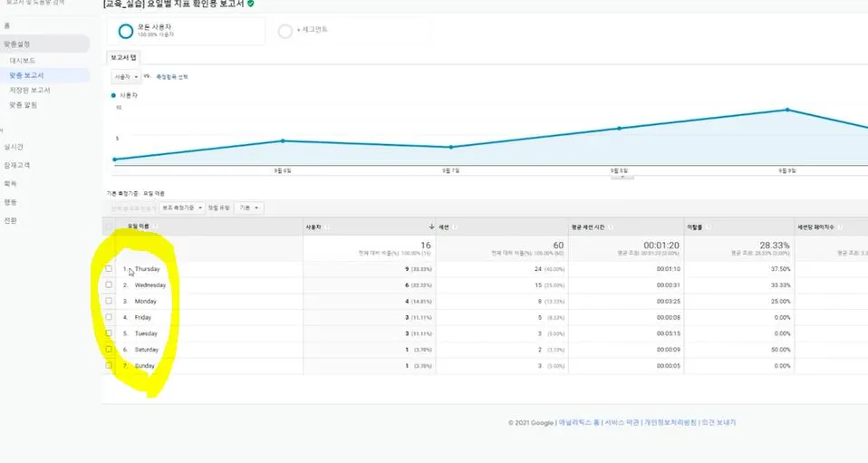Click the chart data point at 9월 9일
Image resolution: width=868 pixels, height=463 pixels.
(x=787, y=110)
